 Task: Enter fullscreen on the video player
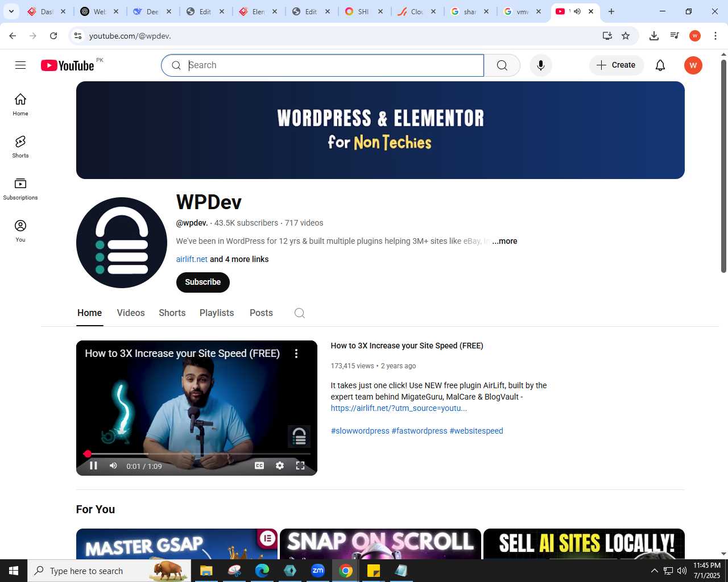pos(300,465)
